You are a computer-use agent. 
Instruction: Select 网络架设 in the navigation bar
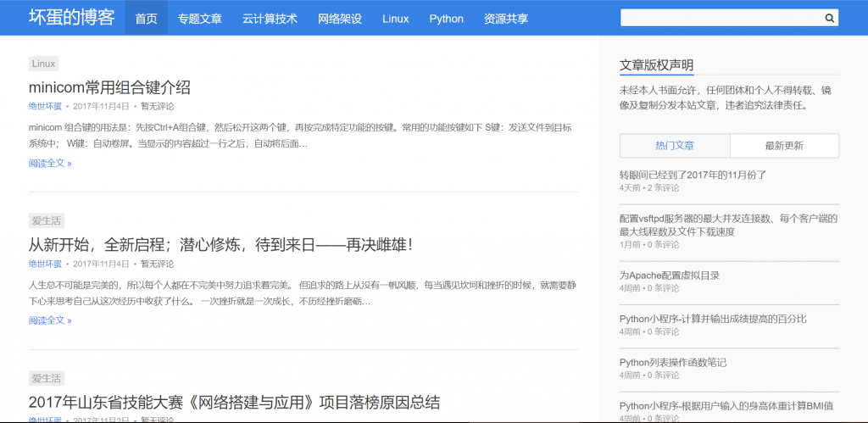(x=340, y=19)
